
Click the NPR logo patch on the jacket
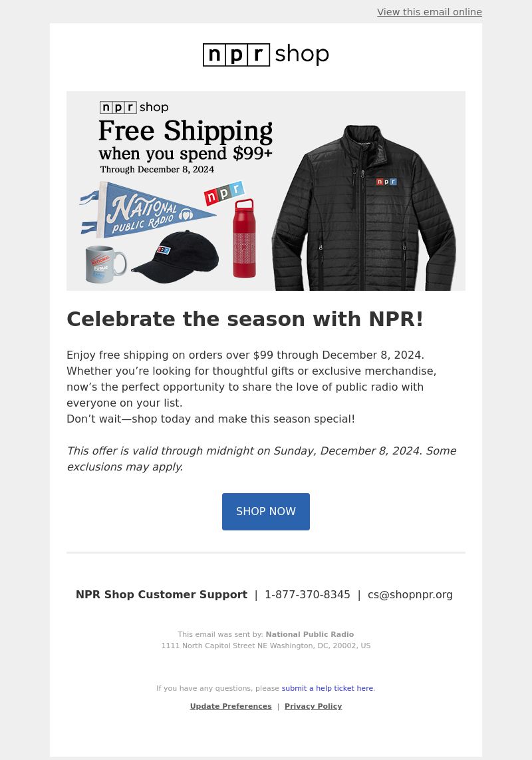click(386, 182)
